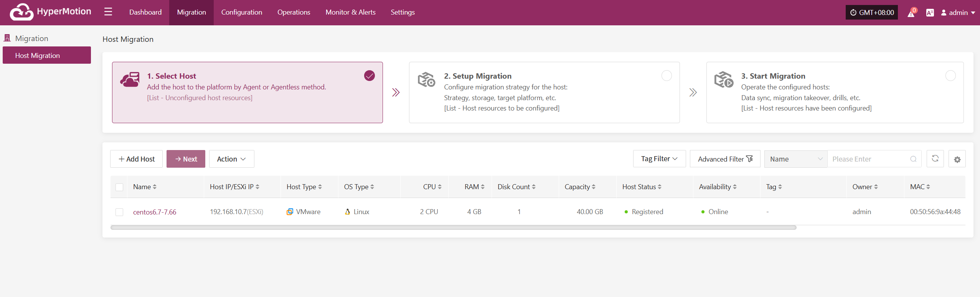This screenshot has width=980, height=297.
Task: Open the Migration top menu
Action: point(191,12)
